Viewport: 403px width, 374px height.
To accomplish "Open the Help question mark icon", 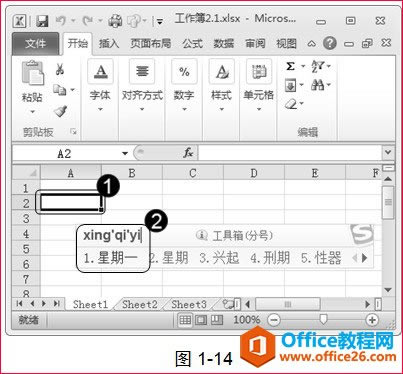I will (329, 43).
